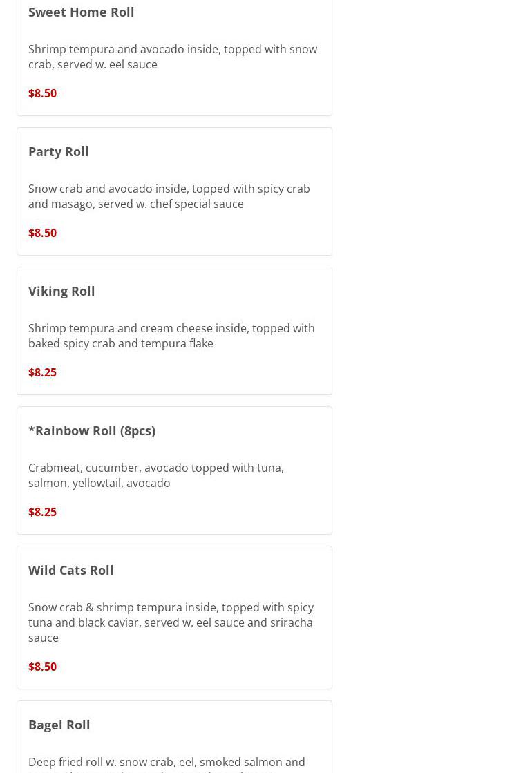Click the Wild Cats Roll black caviar description
Viewport: 532px width, 773px height.
pyautogui.click(x=171, y=622)
